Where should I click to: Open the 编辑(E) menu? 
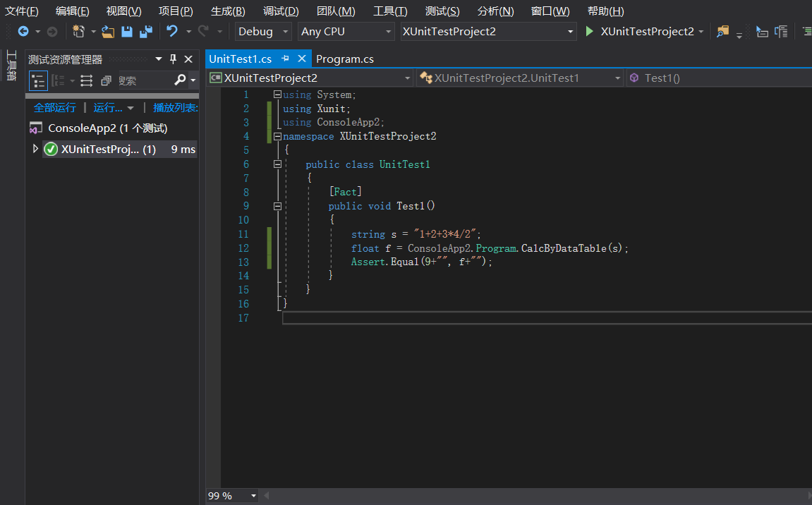point(73,11)
